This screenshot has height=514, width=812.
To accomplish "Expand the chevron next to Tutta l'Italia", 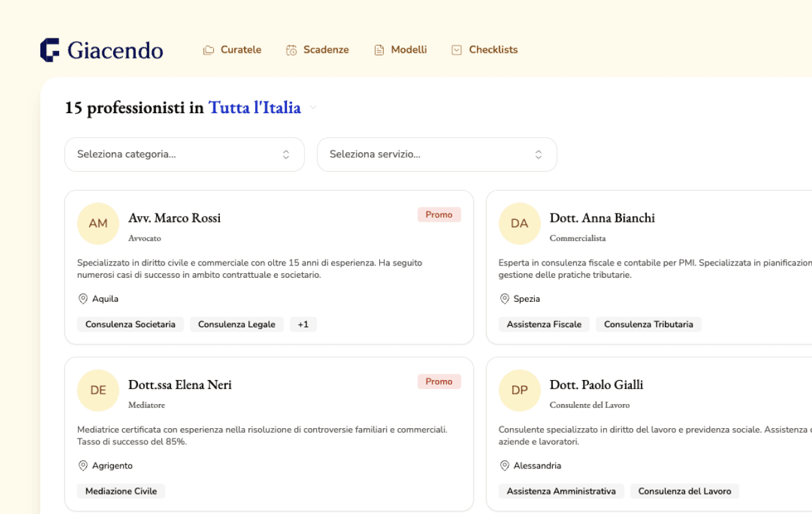I will point(313,107).
